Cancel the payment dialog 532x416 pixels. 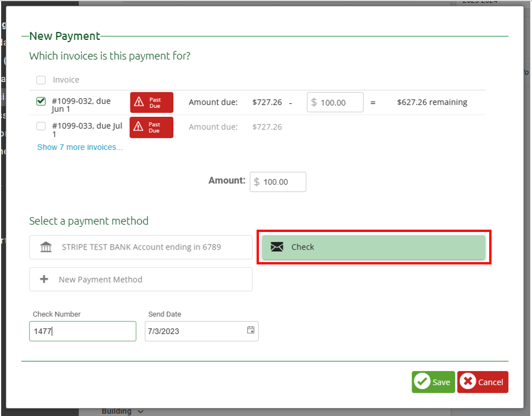pyautogui.click(x=482, y=382)
